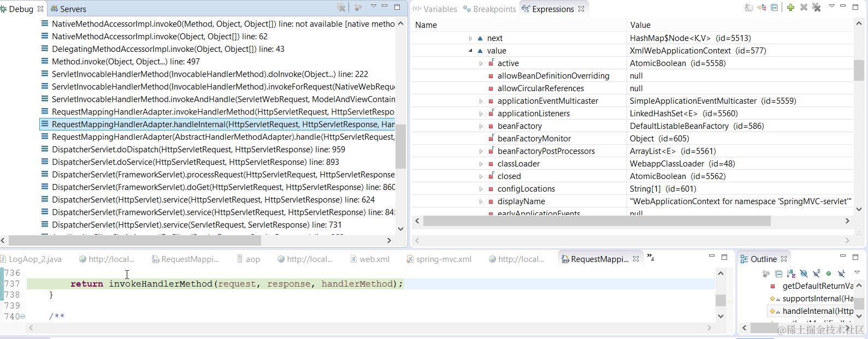This screenshot has width=868, height=339.
Task: Expand applicationListeners field
Action: point(481,114)
